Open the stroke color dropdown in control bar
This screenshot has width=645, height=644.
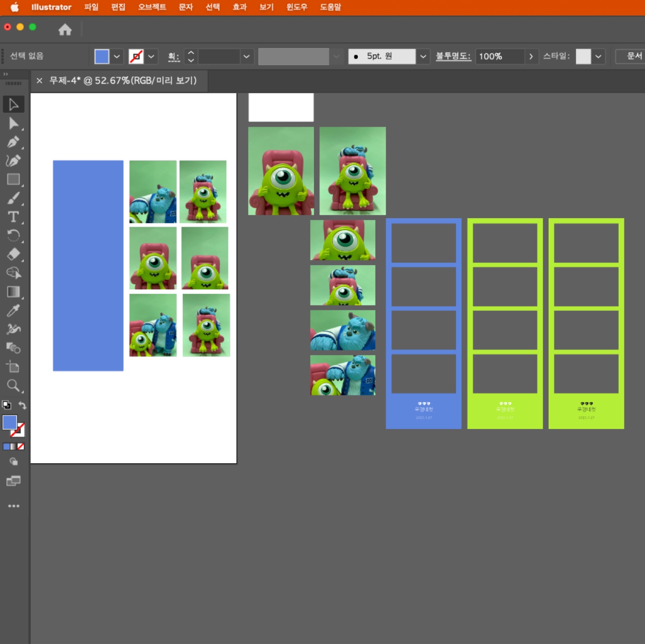151,56
